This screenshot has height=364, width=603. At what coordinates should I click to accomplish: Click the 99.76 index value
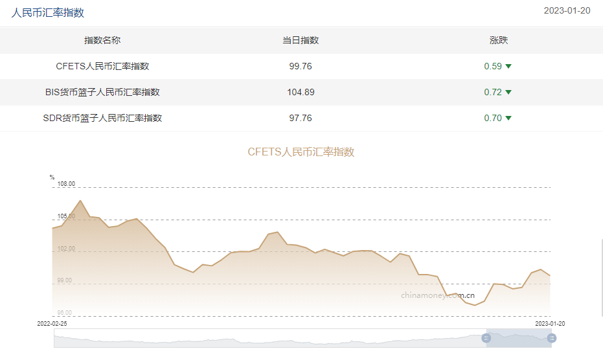point(301,66)
